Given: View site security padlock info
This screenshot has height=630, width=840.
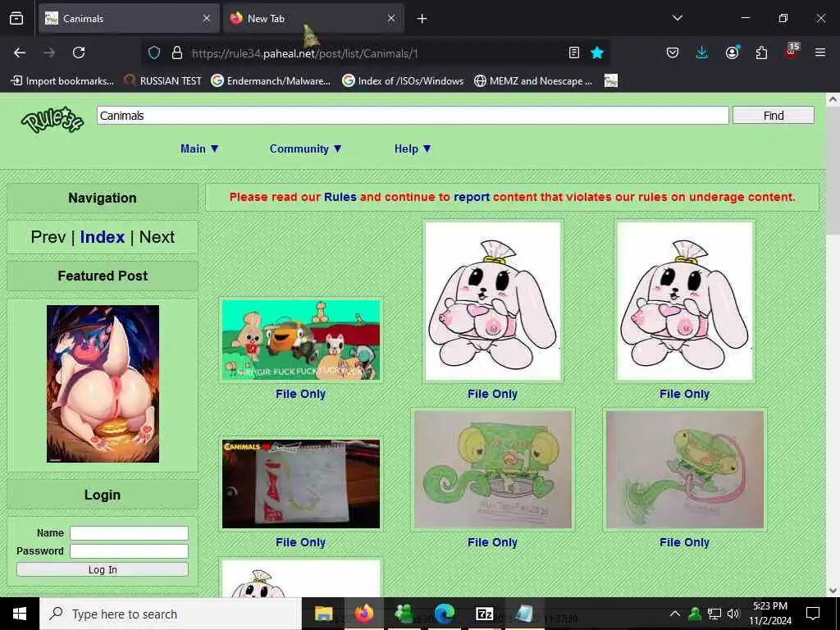Looking at the screenshot, I should coord(177,52).
